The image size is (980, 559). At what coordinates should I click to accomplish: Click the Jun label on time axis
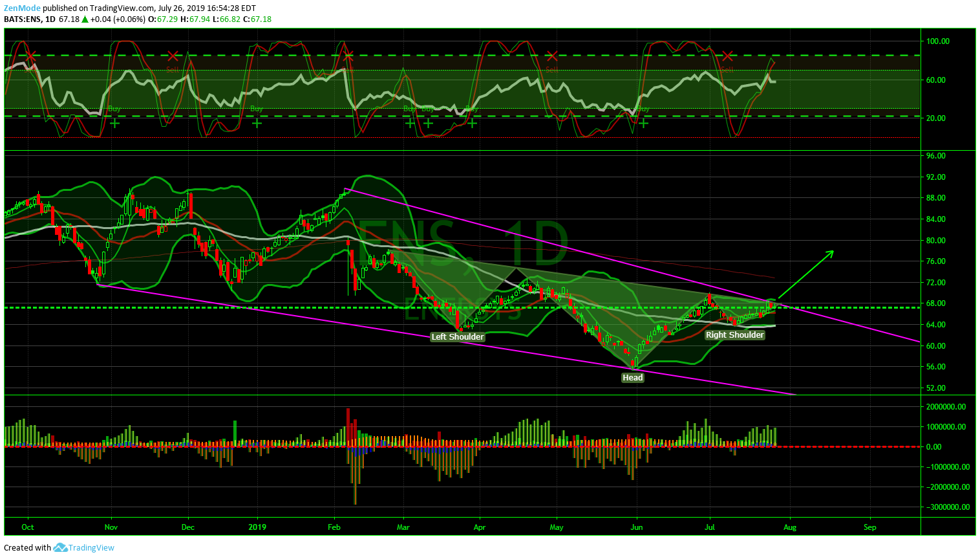pos(637,527)
